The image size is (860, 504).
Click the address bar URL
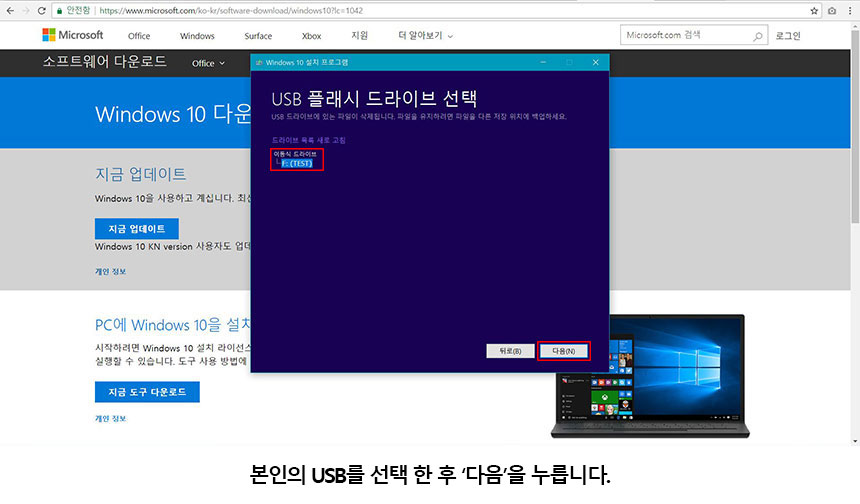(x=231, y=10)
